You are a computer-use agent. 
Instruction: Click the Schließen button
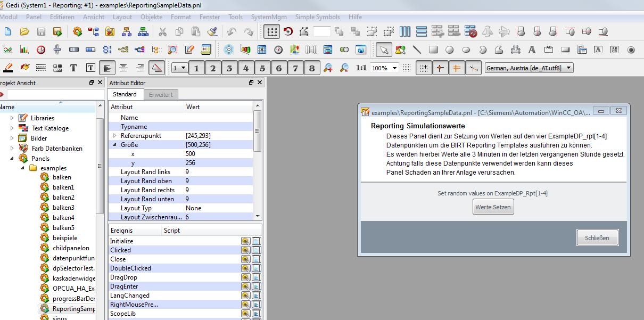597,237
